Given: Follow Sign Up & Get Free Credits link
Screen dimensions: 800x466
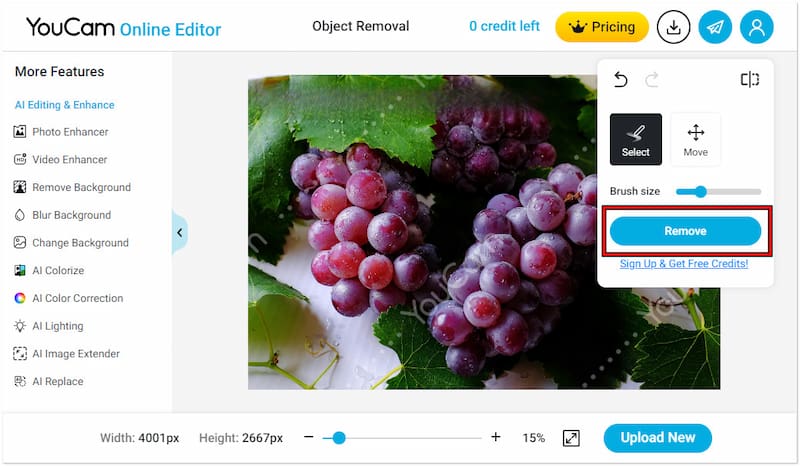Looking at the screenshot, I should 684,264.
